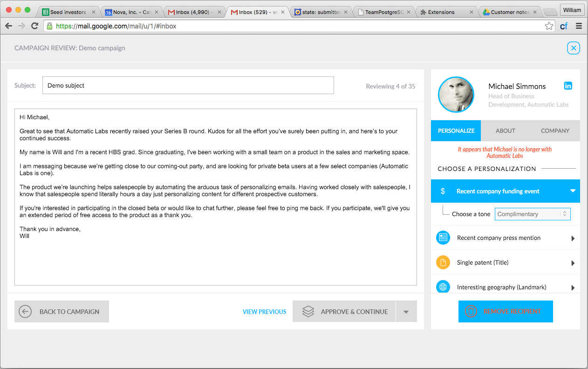This screenshot has width=588, height=369.
Task: Switch to the COMPANY tab
Action: (x=555, y=131)
